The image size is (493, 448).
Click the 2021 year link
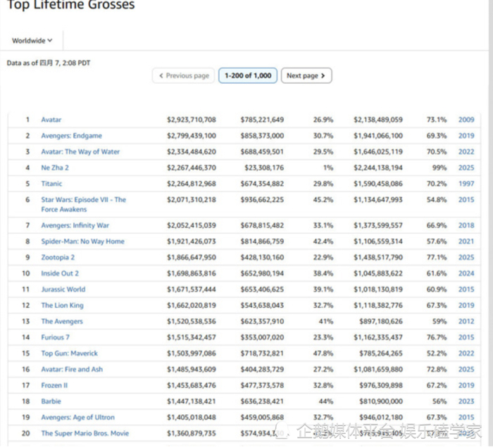click(466, 242)
